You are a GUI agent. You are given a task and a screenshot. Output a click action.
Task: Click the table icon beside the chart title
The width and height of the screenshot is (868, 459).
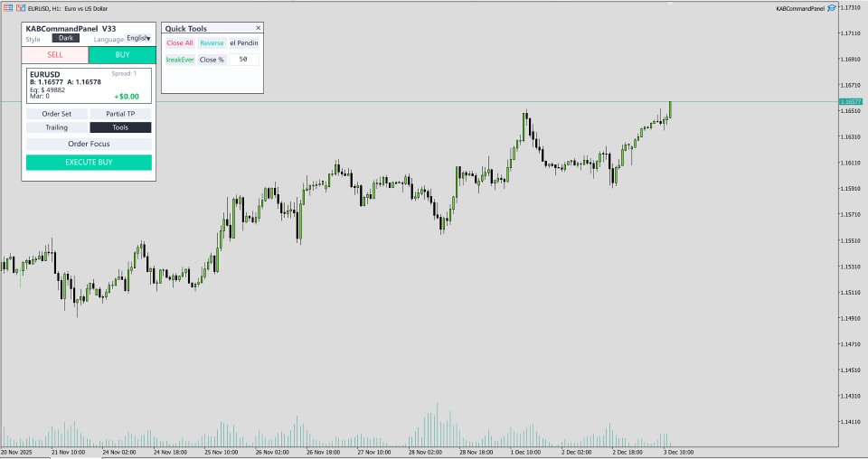click(x=8, y=8)
